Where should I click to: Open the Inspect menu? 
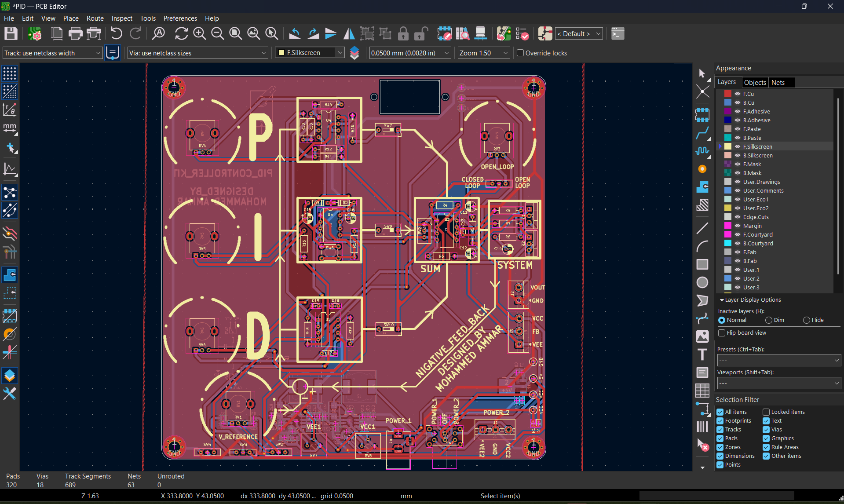pos(122,18)
